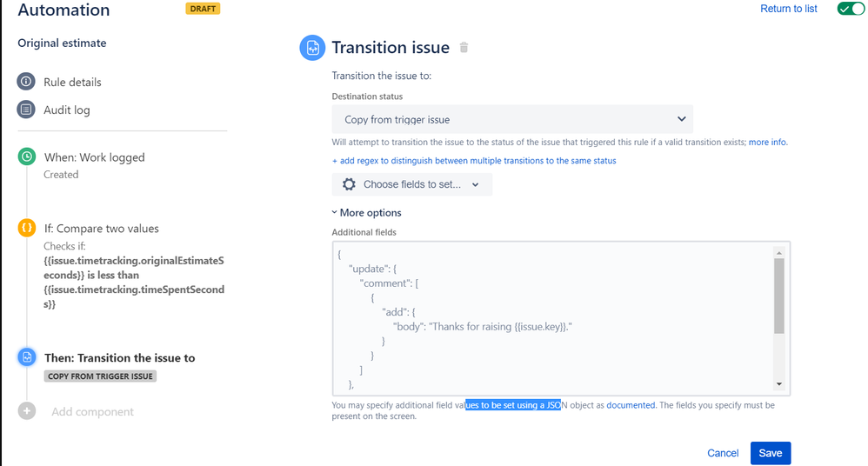Select the Work logged trigger clock icon
This screenshot has width=868, height=466.
click(x=27, y=156)
